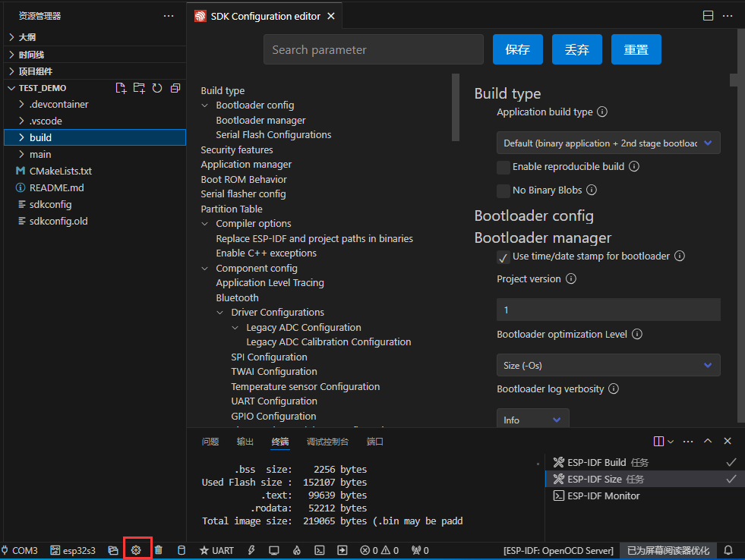Create new folder in TEST_DEMO explorer
Image resolution: width=745 pixels, height=560 pixels.
coord(139,88)
